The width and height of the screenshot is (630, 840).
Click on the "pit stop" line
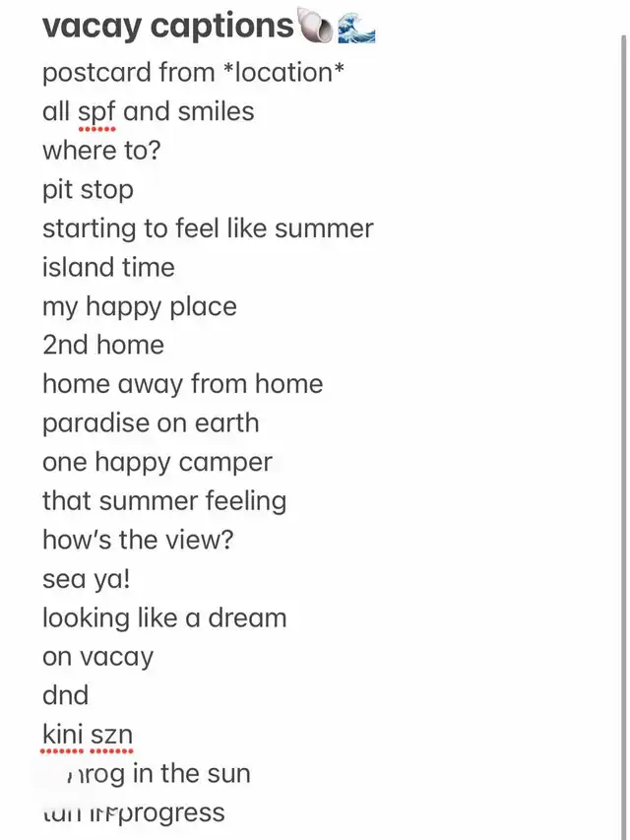point(88,189)
